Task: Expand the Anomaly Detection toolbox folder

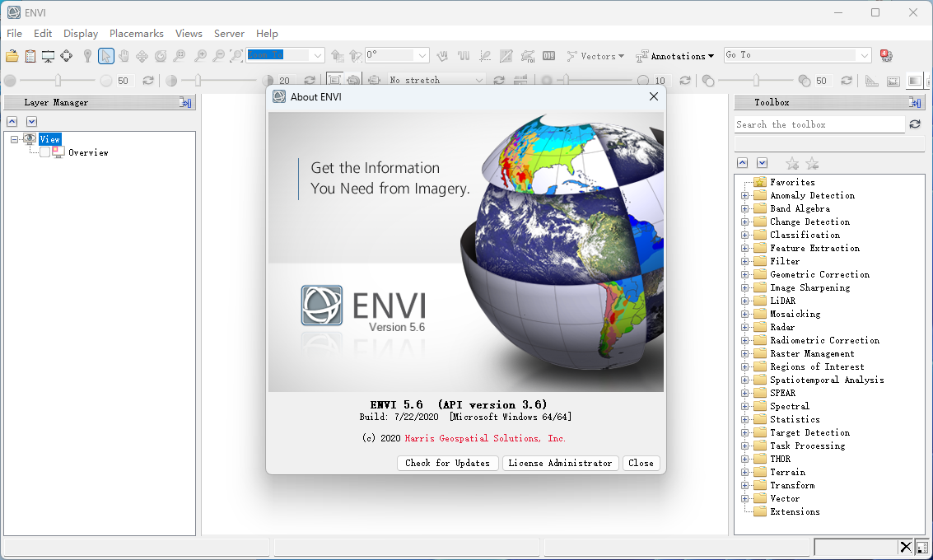Action: point(744,196)
